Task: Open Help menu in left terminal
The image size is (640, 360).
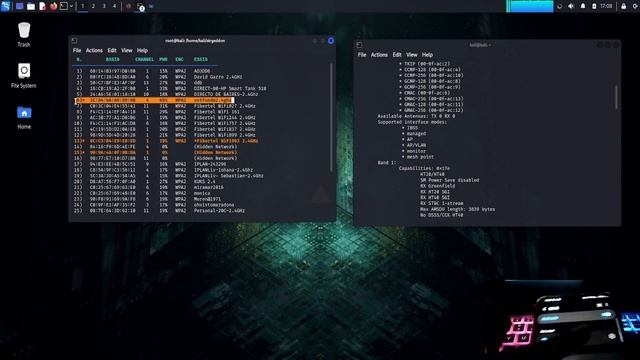Action: [142, 50]
